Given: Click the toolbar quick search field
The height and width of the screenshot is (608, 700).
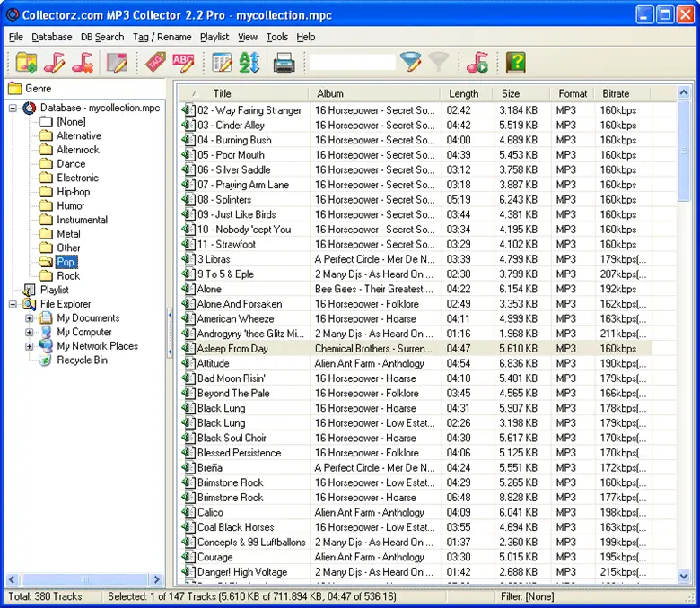Looking at the screenshot, I should click(351, 62).
